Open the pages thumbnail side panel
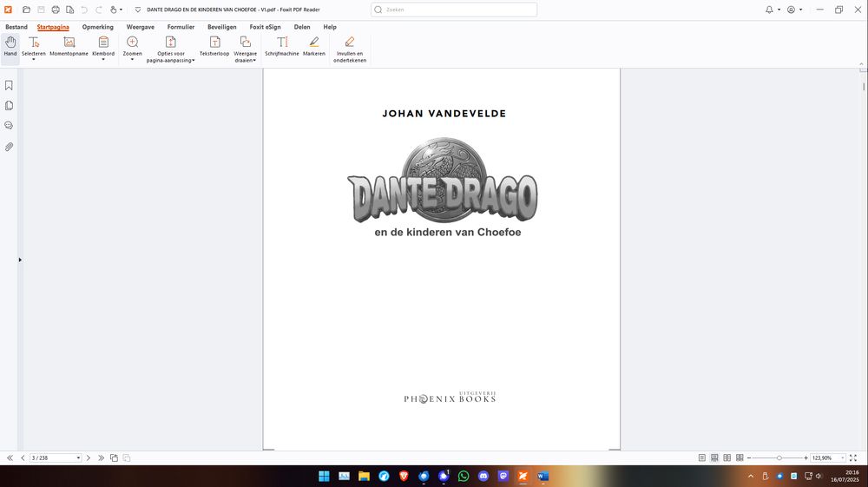 tap(9, 105)
